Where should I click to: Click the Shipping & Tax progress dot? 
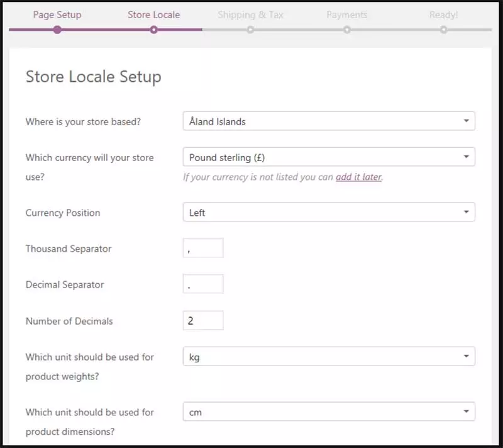coord(250,30)
